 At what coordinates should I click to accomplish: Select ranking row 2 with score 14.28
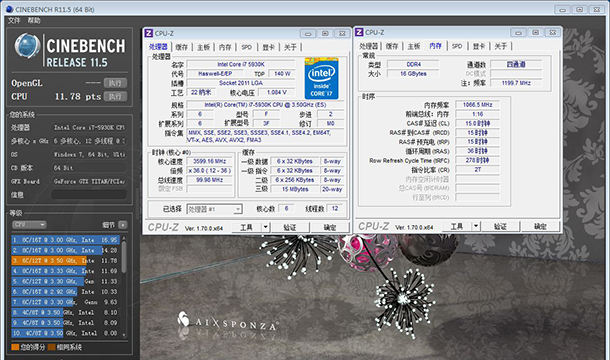(x=65, y=250)
